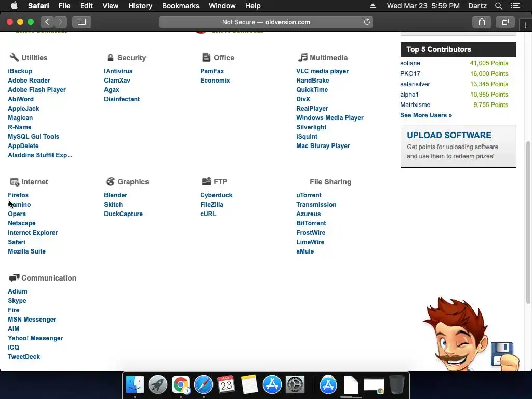
Task: Click the Safari back arrow button
Action: pos(47,22)
